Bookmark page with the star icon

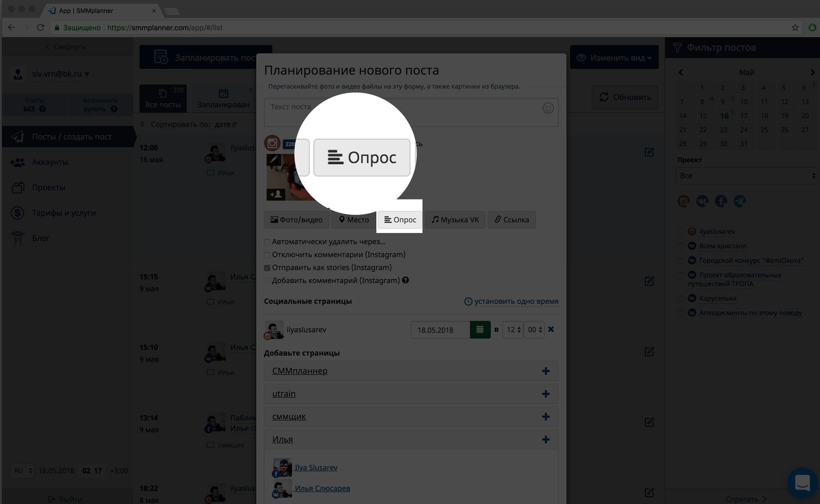[x=795, y=27]
